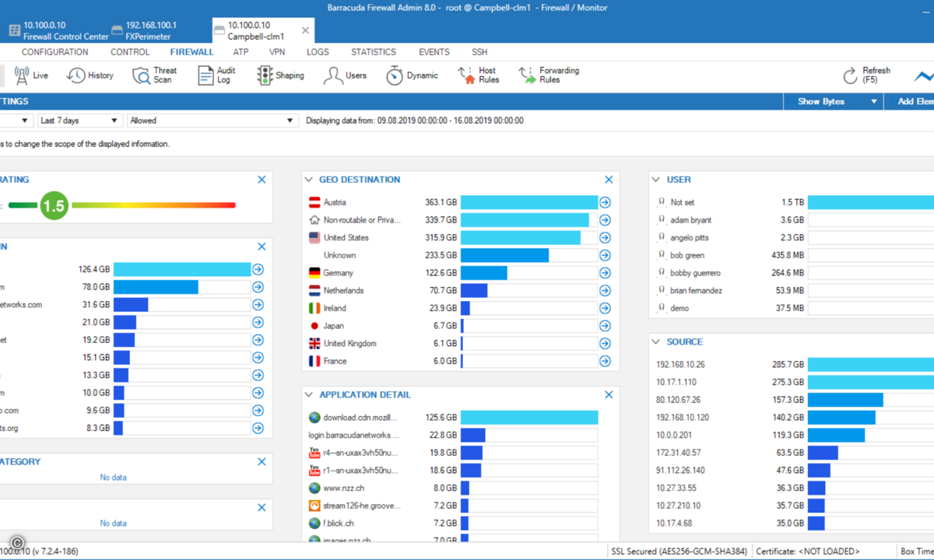This screenshot has height=560, width=934.
Task: Open the ATP tab
Action: 241,52
